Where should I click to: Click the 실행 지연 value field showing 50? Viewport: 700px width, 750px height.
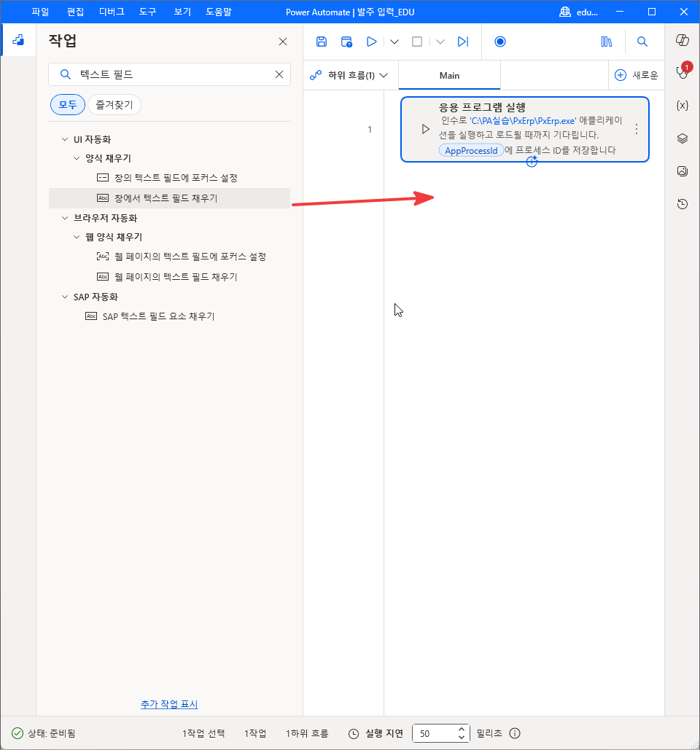click(x=435, y=733)
